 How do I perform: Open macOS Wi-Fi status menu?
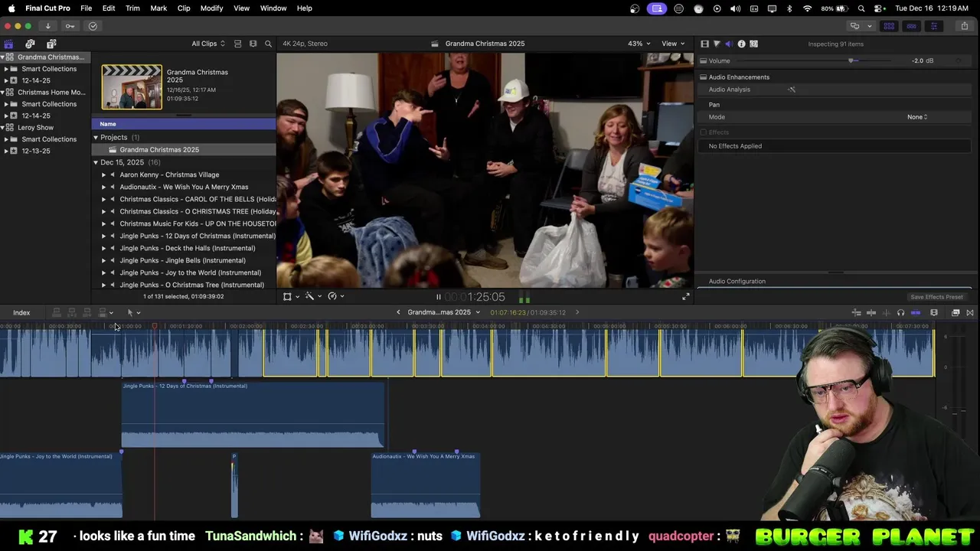[807, 8]
